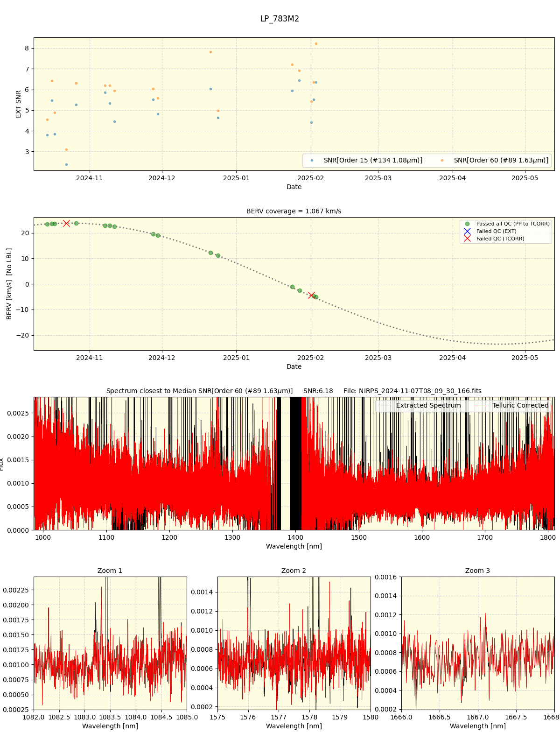
Task: Click the Wavelength [nm] label under main spectrum
Action: coord(294,546)
